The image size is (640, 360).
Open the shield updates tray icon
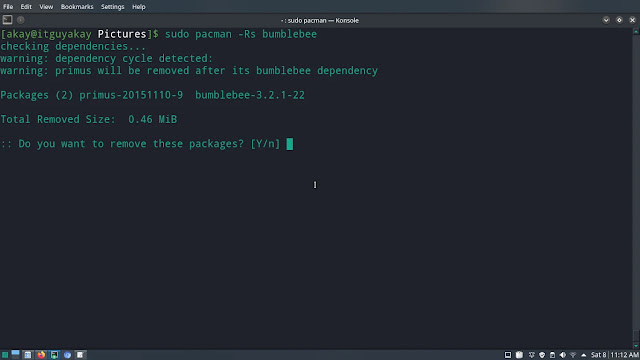[x=542, y=355]
